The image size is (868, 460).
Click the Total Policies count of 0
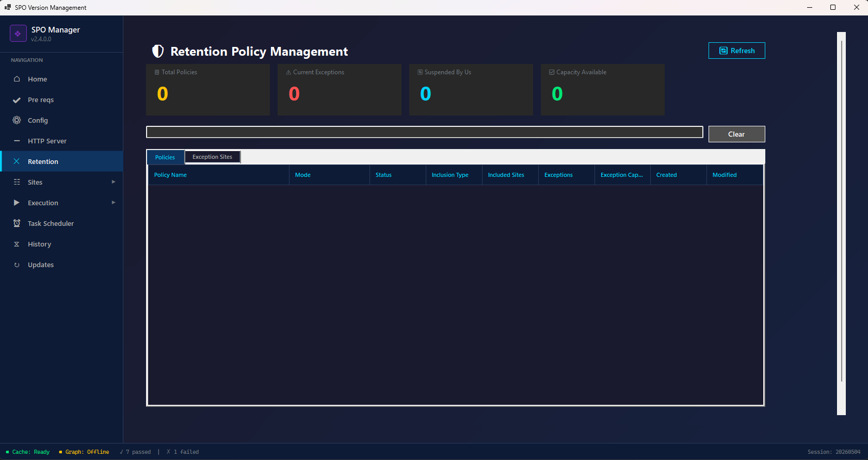(x=163, y=94)
